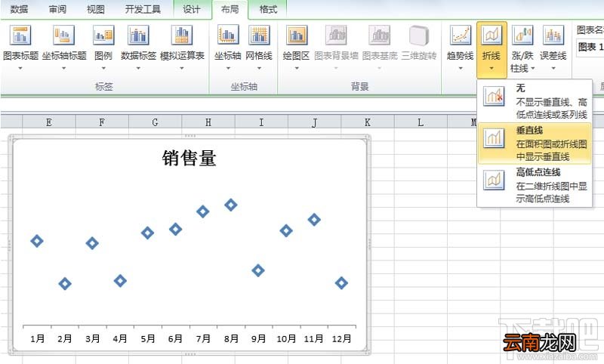Click the 图表标题 (Chart Title) icon

[x=20, y=35]
